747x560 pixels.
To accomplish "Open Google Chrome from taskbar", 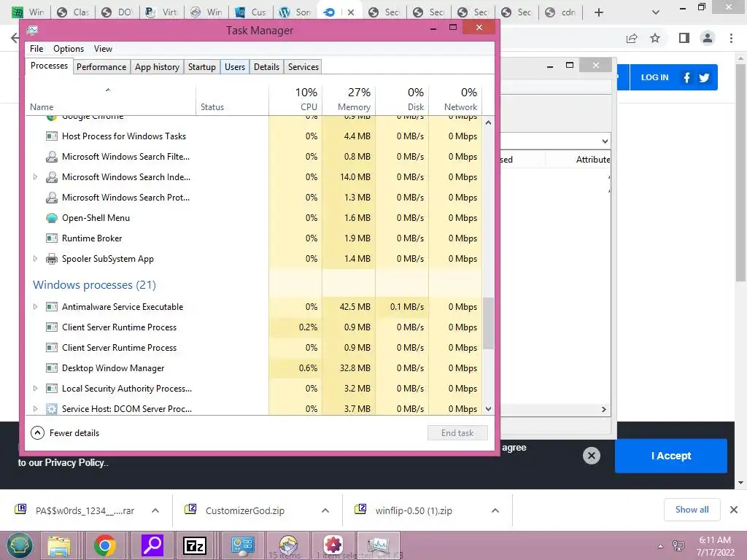I will [105, 545].
